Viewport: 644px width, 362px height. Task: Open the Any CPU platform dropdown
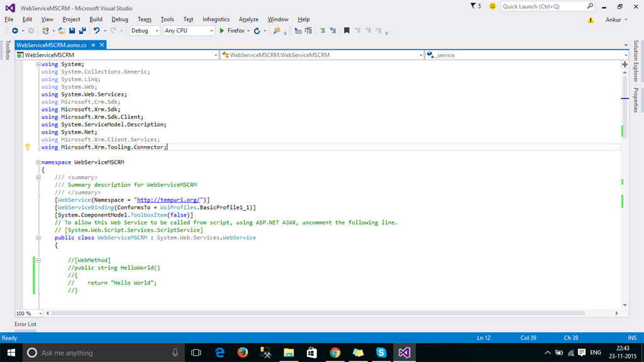point(188,30)
